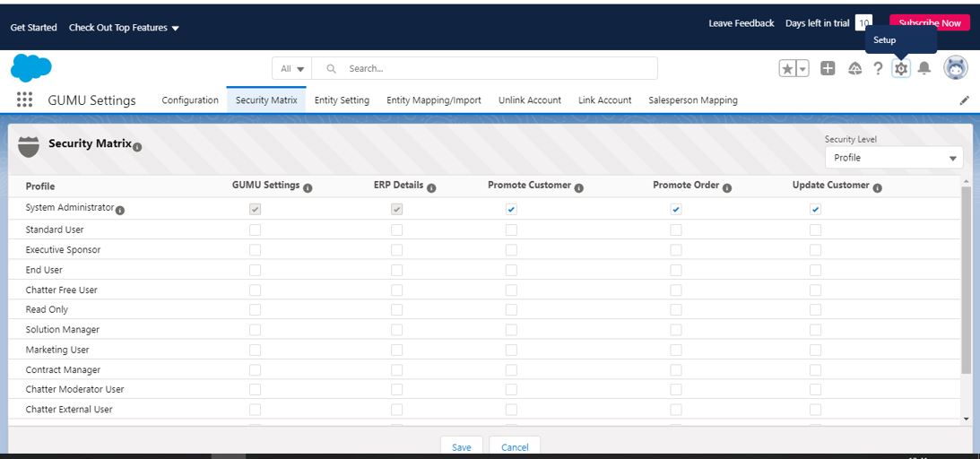Image resolution: width=980 pixels, height=459 pixels.
Task: Click the Security Matrix shield icon
Action: pyautogui.click(x=29, y=147)
